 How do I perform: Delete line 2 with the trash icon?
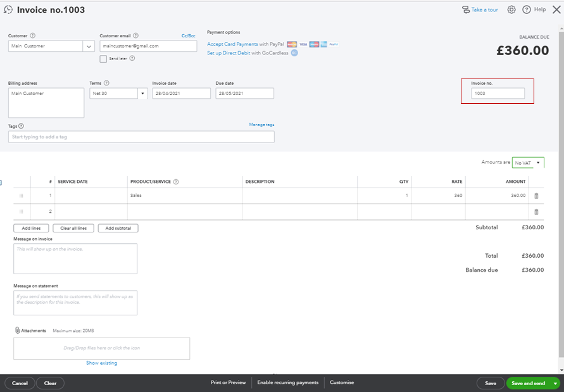coord(536,212)
